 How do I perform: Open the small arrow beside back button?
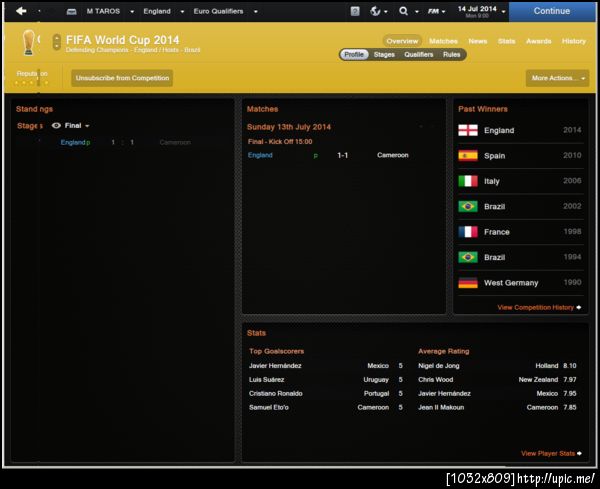click(x=39, y=11)
